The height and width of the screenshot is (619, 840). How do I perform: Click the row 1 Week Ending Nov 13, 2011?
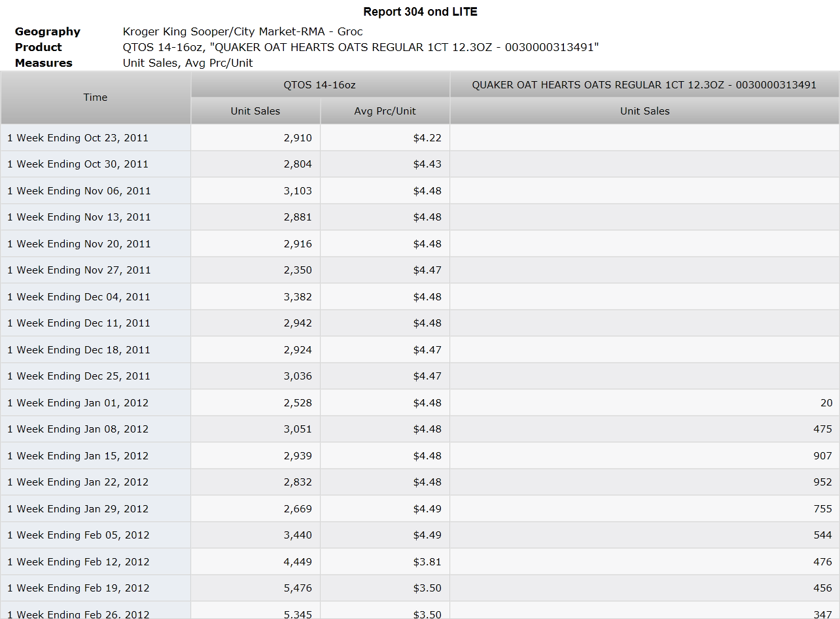click(420, 217)
